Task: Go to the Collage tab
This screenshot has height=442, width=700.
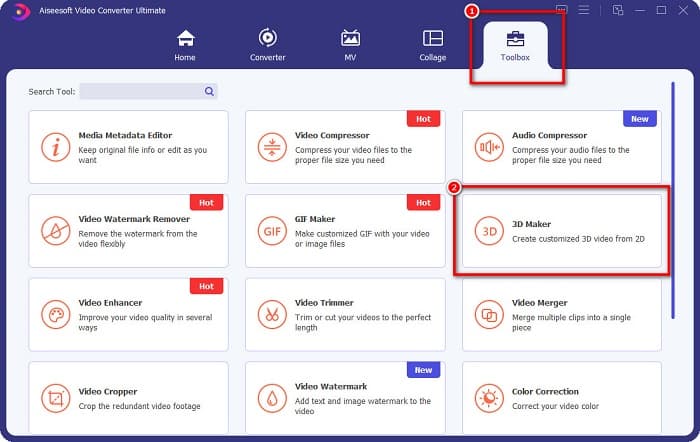Action: click(x=433, y=45)
